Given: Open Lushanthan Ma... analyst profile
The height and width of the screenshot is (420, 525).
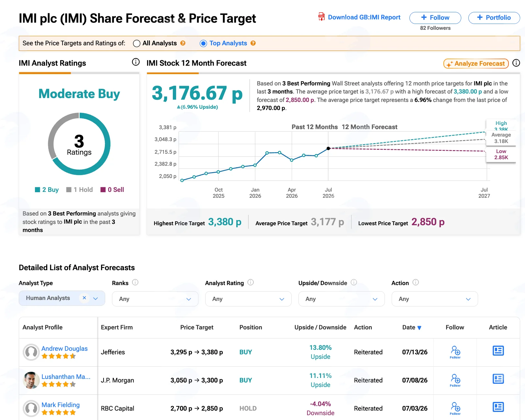Looking at the screenshot, I should [x=66, y=377].
